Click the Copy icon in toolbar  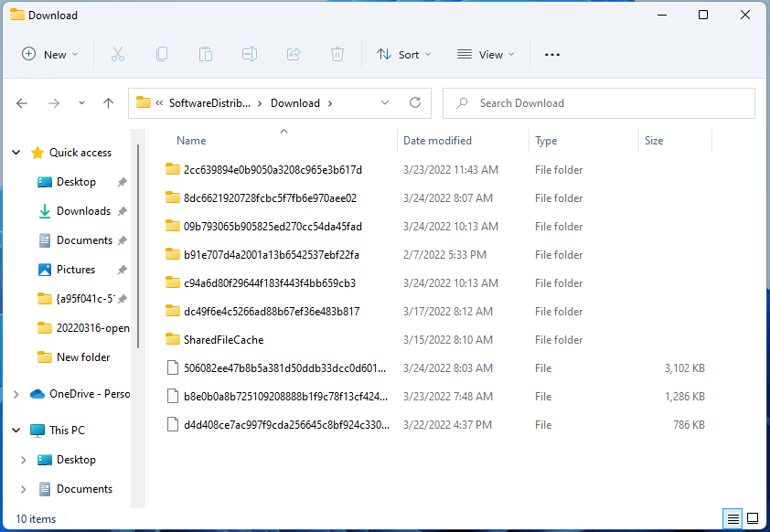(162, 54)
